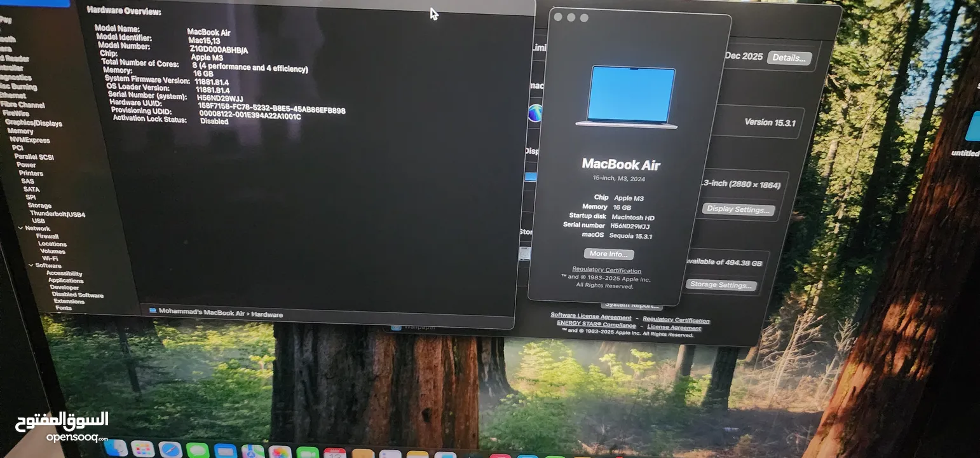The image size is (980, 458).
Task: Select Locations under Network
Action: coord(52,244)
